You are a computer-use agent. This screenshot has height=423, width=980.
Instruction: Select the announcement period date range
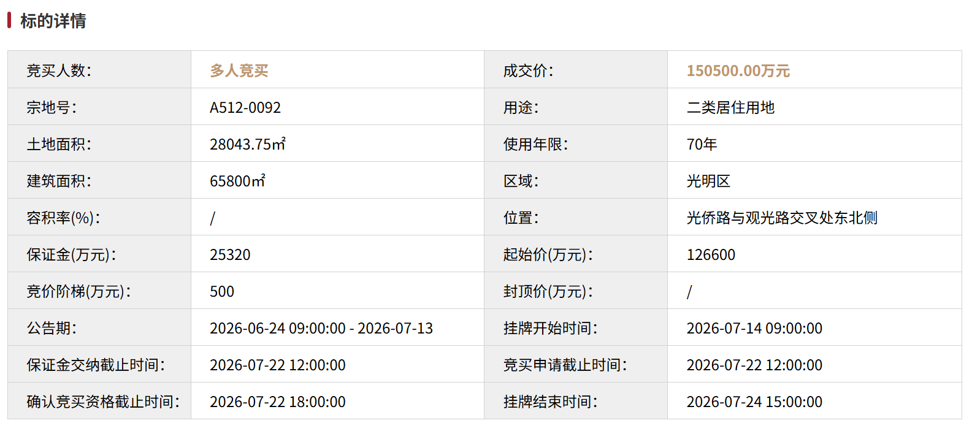pos(321,328)
